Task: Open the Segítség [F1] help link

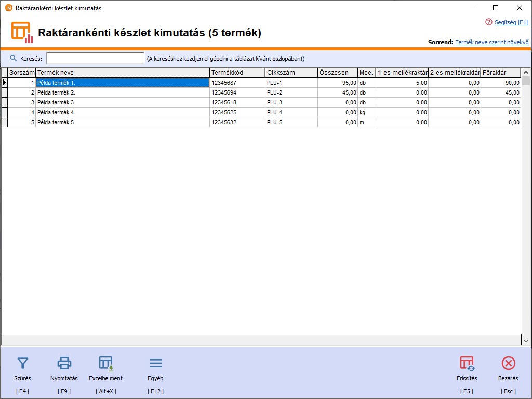Action: (511, 22)
